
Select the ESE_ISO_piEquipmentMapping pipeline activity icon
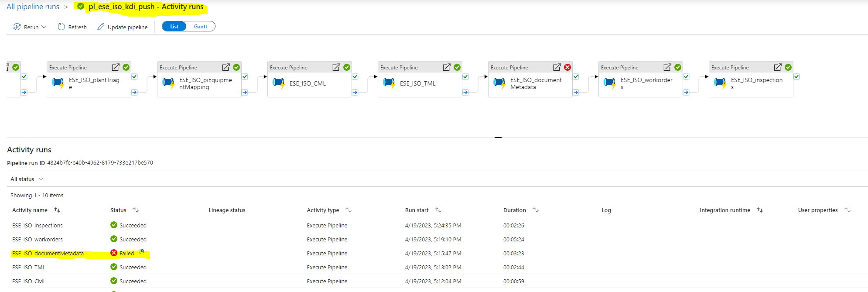[168, 83]
